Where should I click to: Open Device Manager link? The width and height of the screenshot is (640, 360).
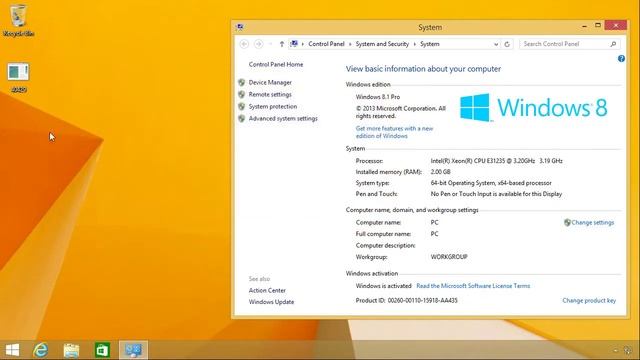click(x=270, y=82)
